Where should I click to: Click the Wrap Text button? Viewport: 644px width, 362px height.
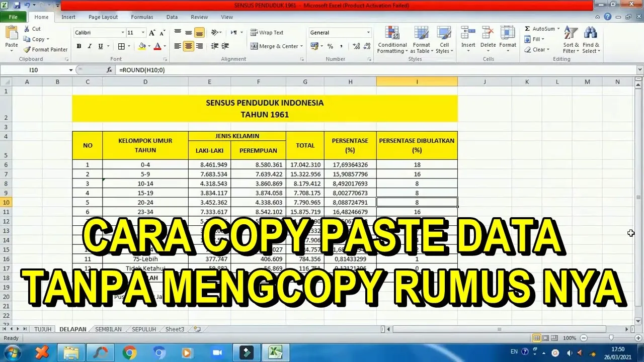[x=267, y=33]
